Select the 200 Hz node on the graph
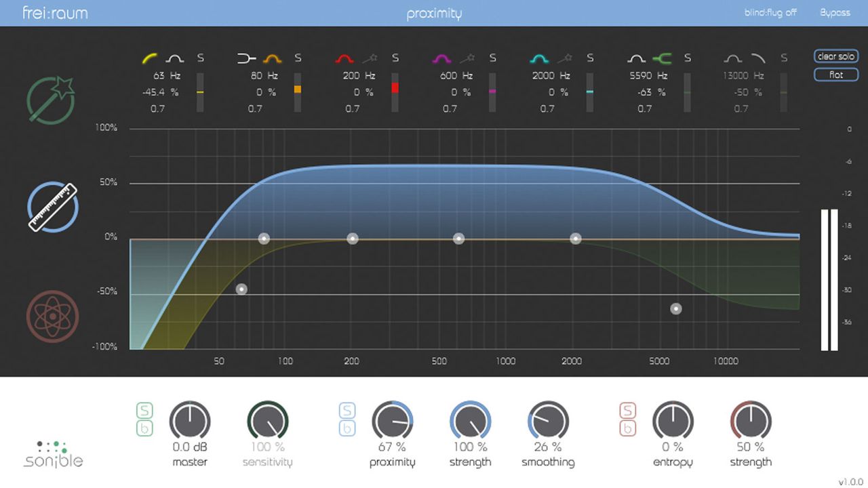The image size is (868, 488). click(353, 239)
